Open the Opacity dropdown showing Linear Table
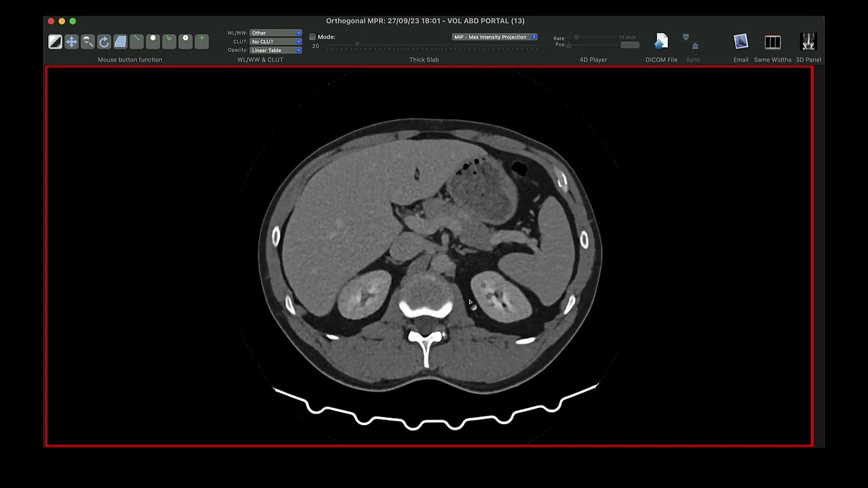This screenshot has height=488, width=868. coord(275,50)
